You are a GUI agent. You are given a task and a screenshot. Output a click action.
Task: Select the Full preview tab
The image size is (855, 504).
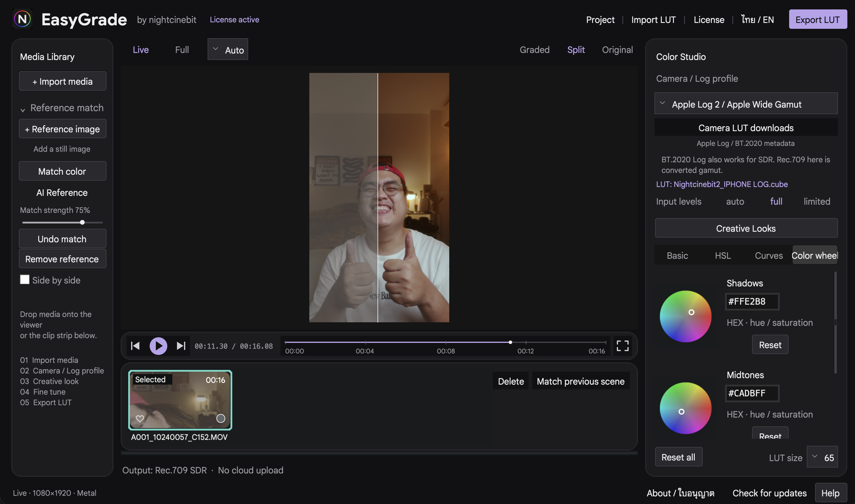pos(182,50)
